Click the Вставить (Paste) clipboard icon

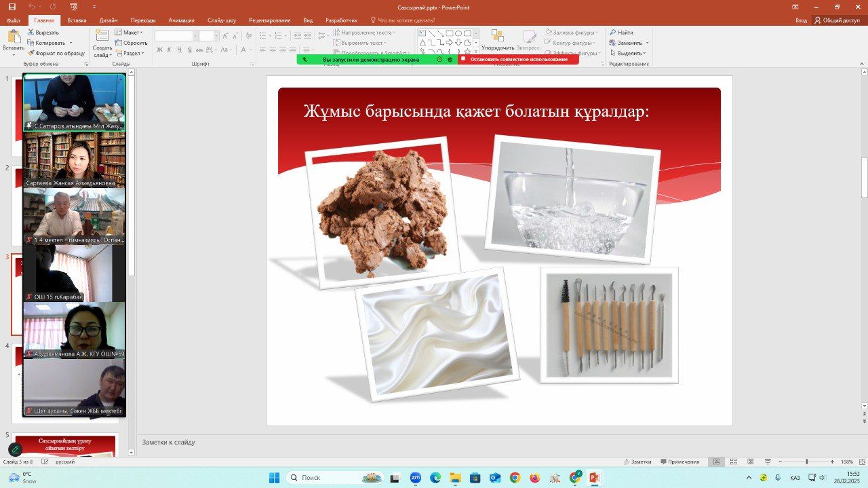13,40
